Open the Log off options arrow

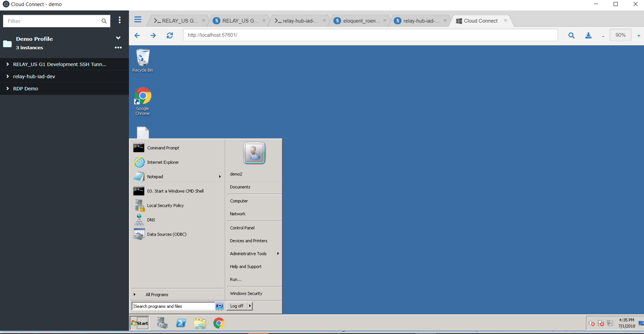(250, 306)
